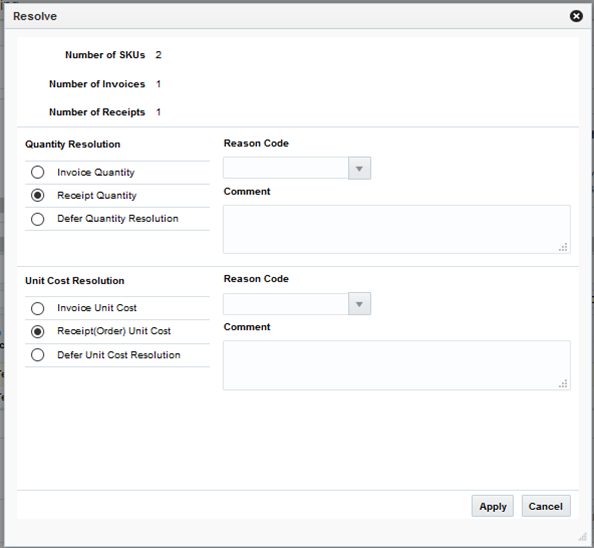This screenshot has height=548, width=594.
Task: Select Receipt(Order) Unit Cost option
Action: click(38, 331)
